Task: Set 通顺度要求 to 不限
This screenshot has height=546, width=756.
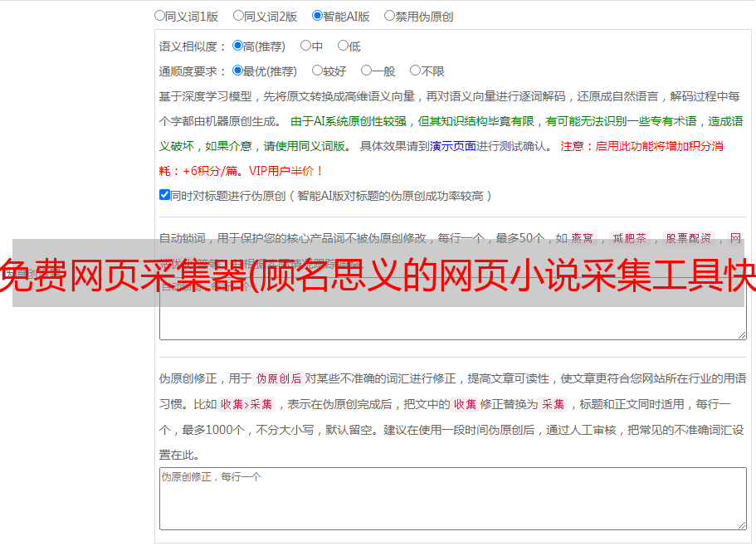Action: pyautogui.click(x=415, y=71)
